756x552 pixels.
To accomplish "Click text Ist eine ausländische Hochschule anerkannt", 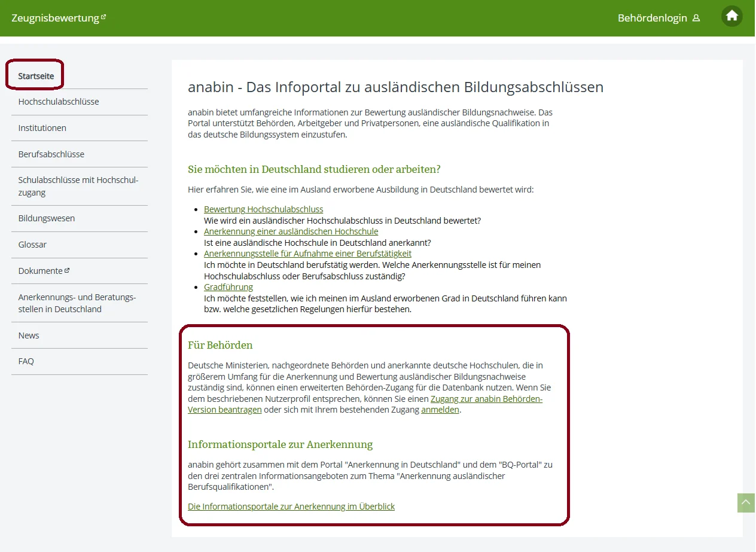I will pos(318,243).
